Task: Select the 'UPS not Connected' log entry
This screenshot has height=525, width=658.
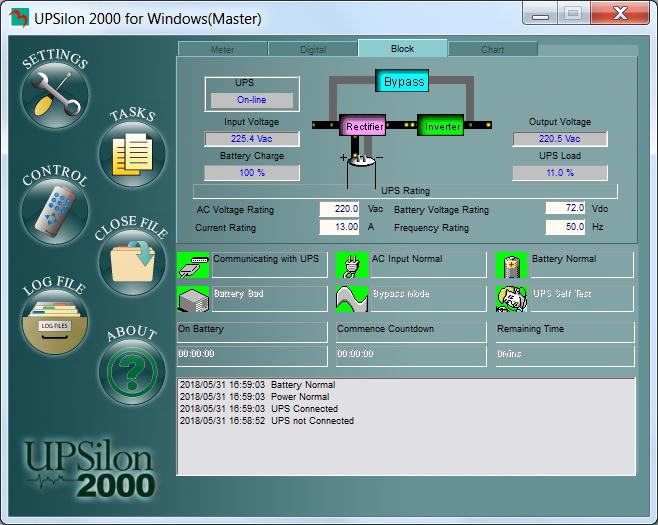Action: click(267, 421)
